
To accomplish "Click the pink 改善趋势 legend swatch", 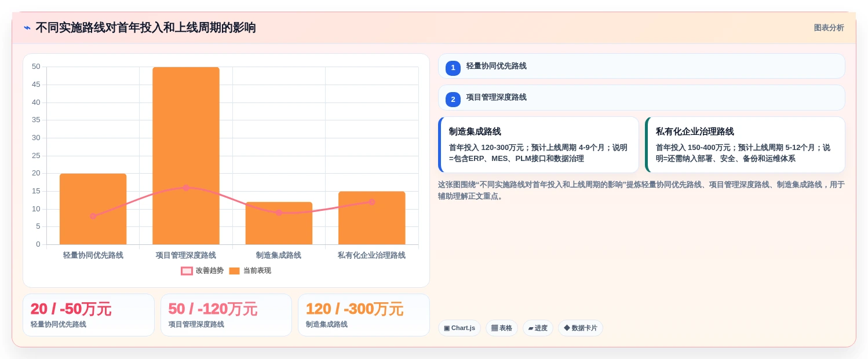I will [x=187, y=270].
